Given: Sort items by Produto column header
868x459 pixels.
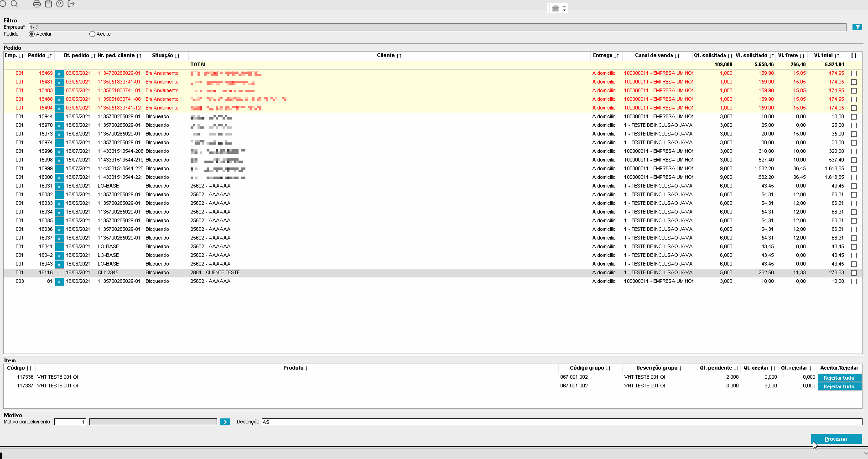Looking at the screenshot, I should tap(296, 368).
